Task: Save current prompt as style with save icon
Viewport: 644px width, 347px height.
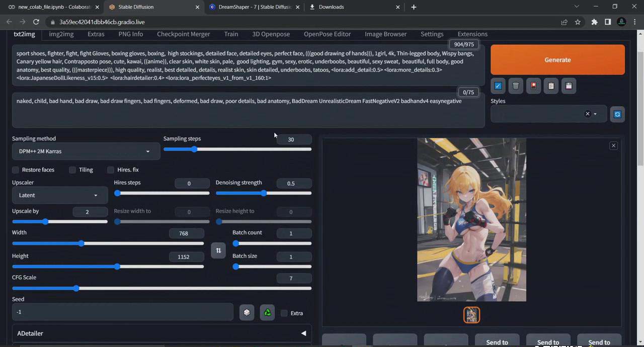Action: click(x=569, y=85)
